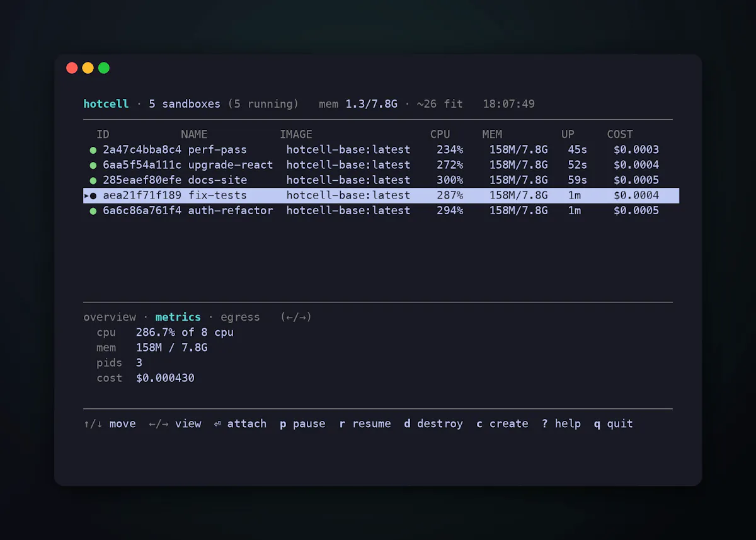Screen dimensions: 756x540
Task: Click the view hint in footer
Action: point(175,423)
